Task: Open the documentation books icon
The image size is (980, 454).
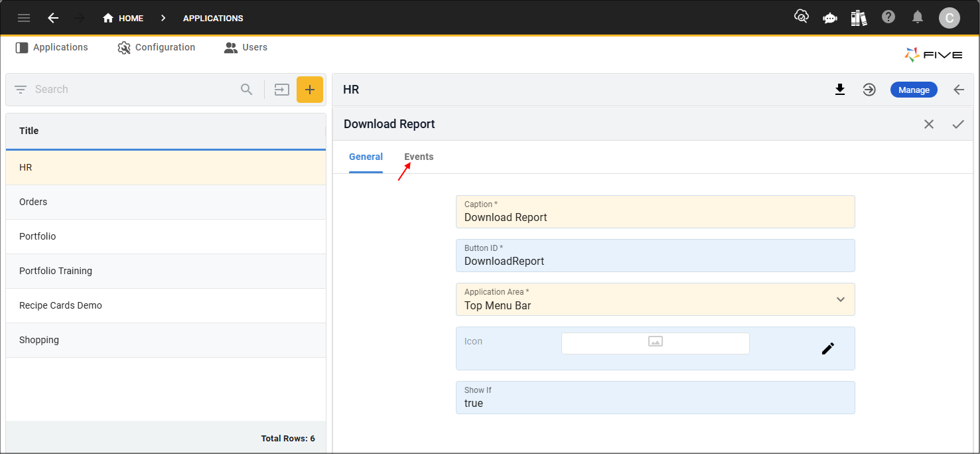Action: pos(859,18)
